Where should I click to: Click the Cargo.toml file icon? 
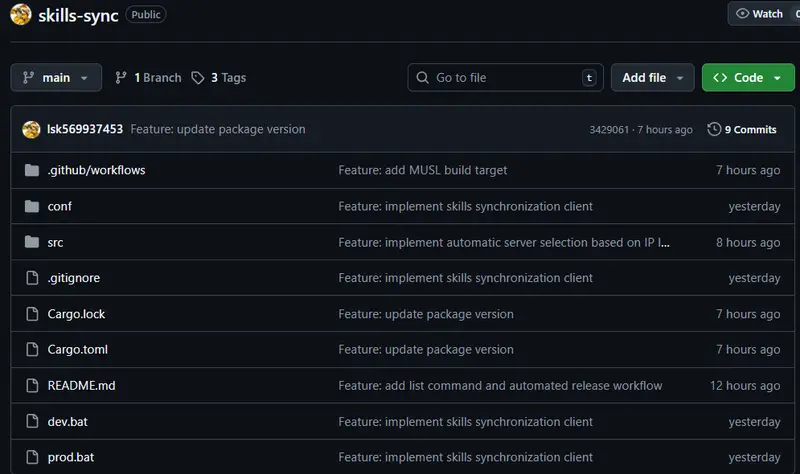click(x=30, y=350)
